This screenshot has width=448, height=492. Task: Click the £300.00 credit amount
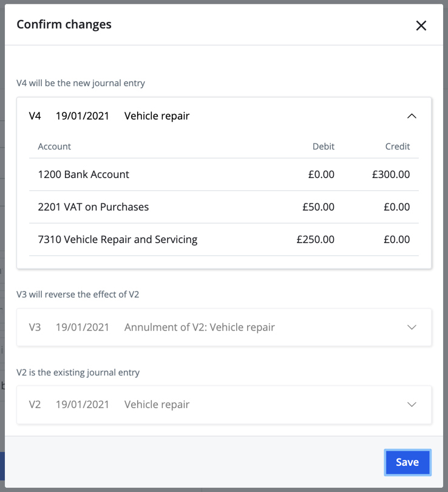pos(391,174)
